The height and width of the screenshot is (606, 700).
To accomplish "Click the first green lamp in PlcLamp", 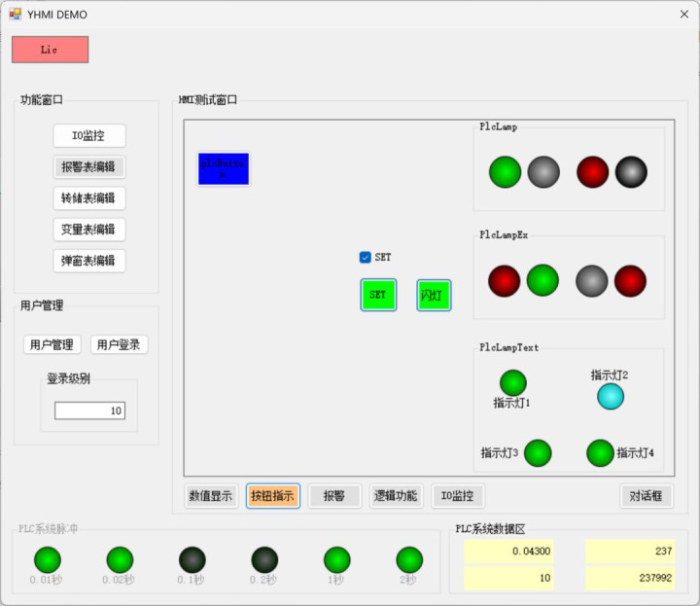I will pos(506,172).
